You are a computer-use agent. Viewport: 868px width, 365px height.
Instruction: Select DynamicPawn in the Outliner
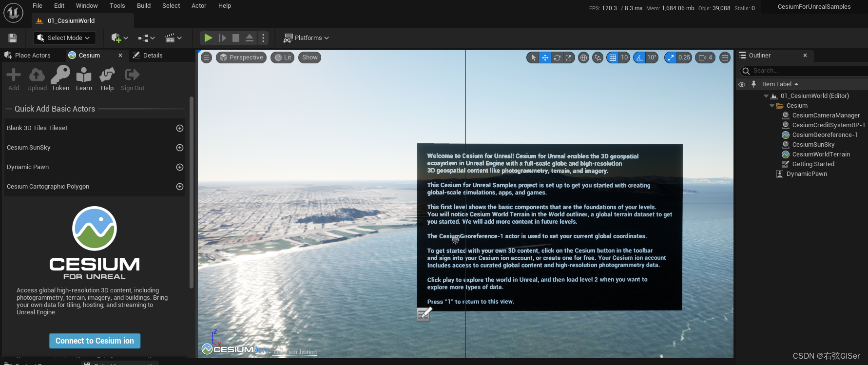pyautogui.click(x=807, y=174)
